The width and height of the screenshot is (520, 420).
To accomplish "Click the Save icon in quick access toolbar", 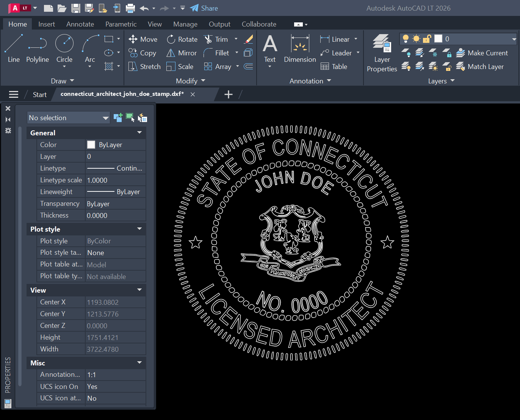I will 76,8.
